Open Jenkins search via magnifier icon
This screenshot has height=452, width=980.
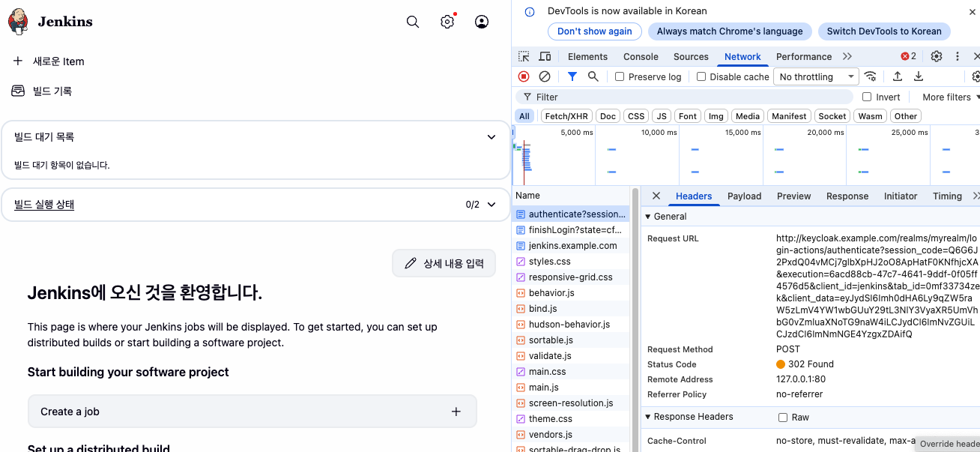413,22
